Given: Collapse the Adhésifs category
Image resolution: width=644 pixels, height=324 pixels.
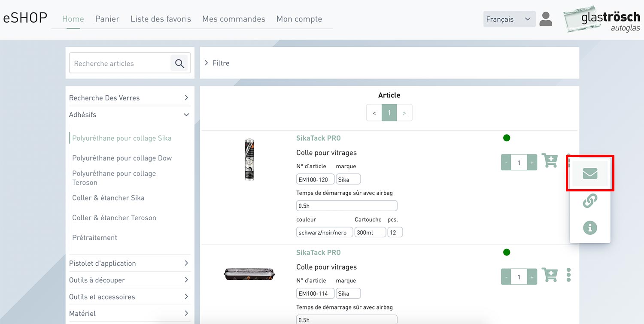Looking at the screenshot, I should (x=129, y=115).
